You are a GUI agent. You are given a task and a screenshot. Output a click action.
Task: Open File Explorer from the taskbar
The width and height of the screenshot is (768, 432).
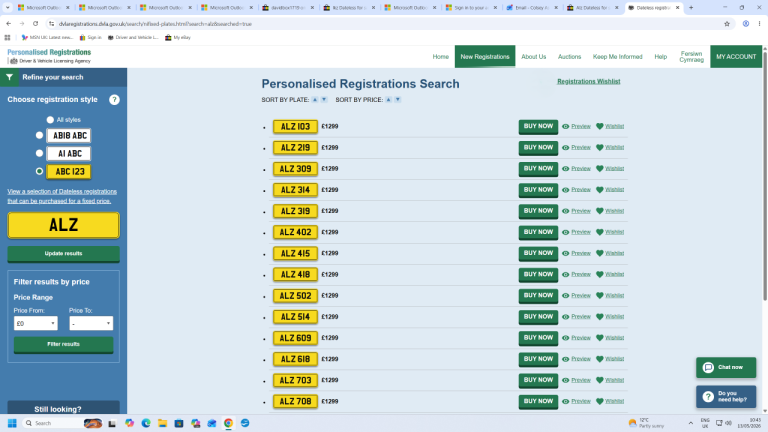[162, 423]
